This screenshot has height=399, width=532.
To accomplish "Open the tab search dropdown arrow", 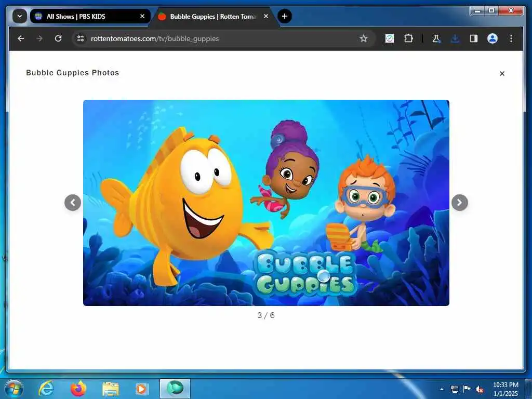I will [20, 16].
